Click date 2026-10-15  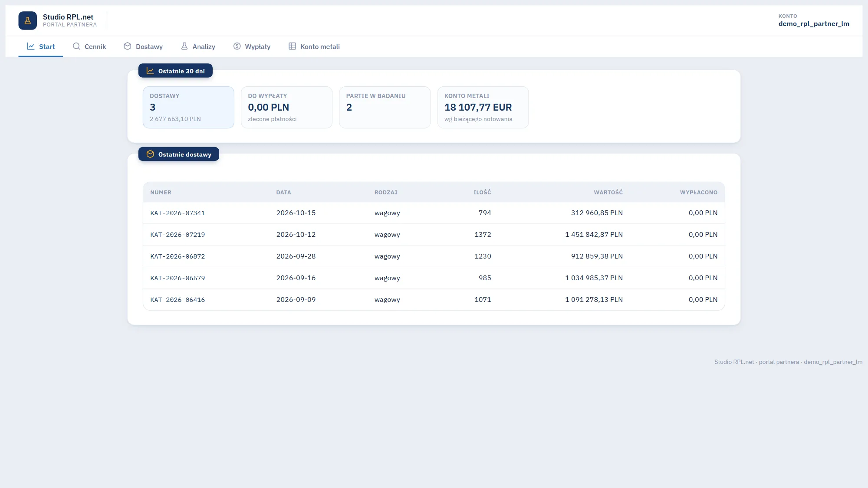pos(296,213)
